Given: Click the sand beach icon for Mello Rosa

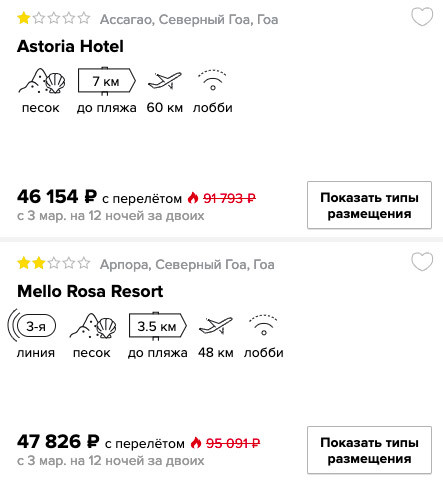Looking at the screenshot, I should coord(93,326).
